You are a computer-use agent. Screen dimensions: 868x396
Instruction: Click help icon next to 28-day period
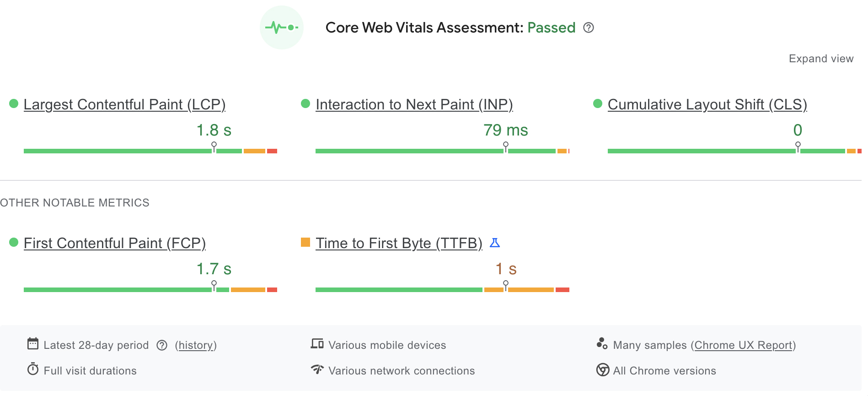pyautogui.click(x=162, y=345)
